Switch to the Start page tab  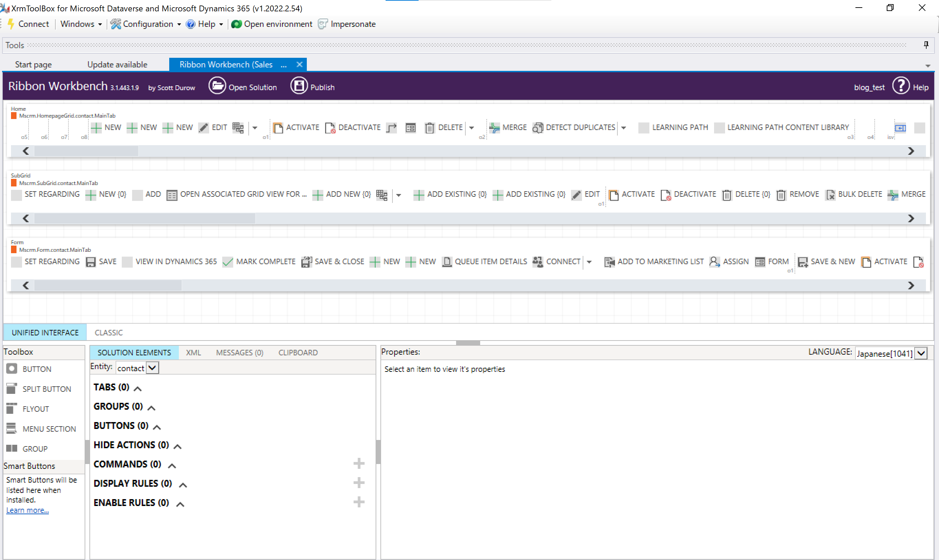pos(33,65)
